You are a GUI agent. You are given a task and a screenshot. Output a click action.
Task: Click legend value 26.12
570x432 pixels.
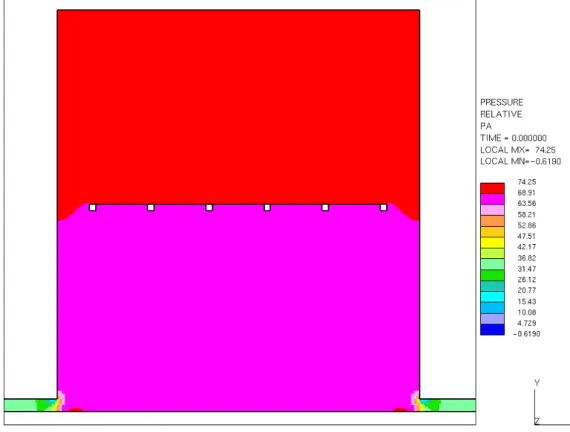[x=527, y=280]
